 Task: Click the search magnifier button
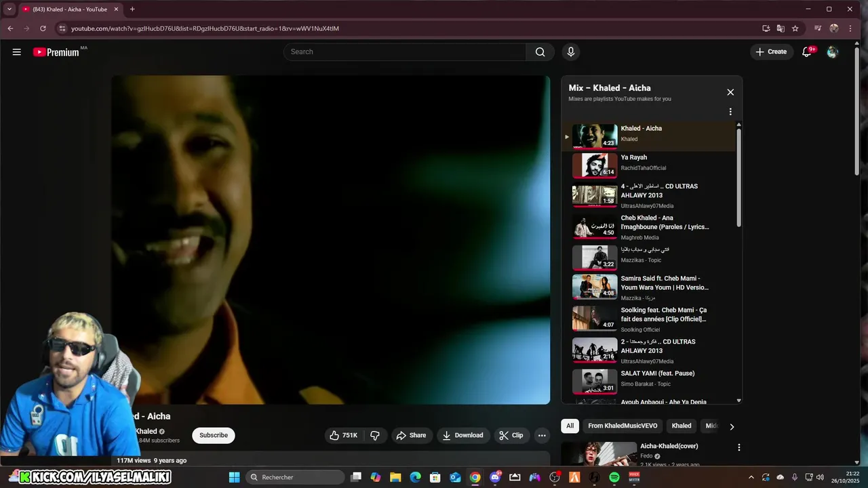click(x=540, y=52)
